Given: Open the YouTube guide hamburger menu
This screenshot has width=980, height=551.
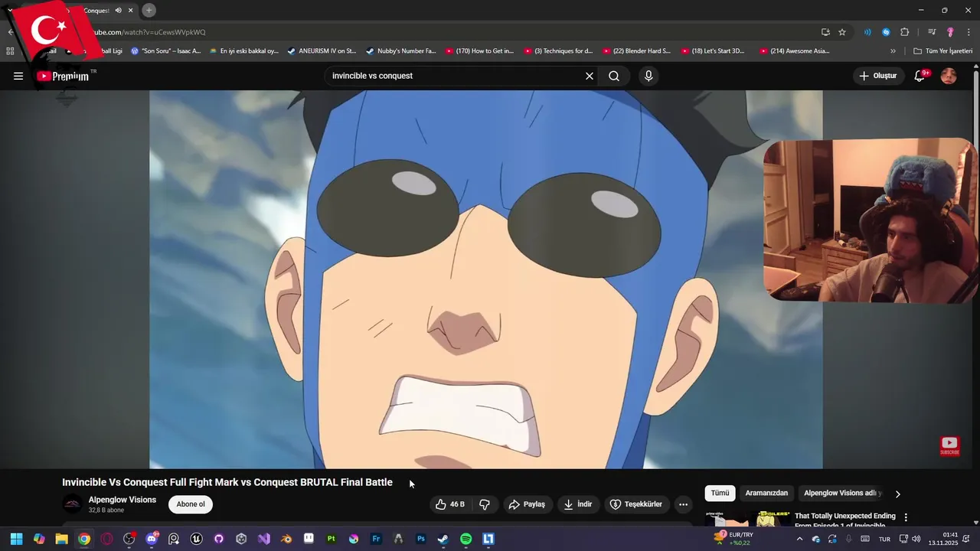Looking at the screenshot, I should coord(18,76).
